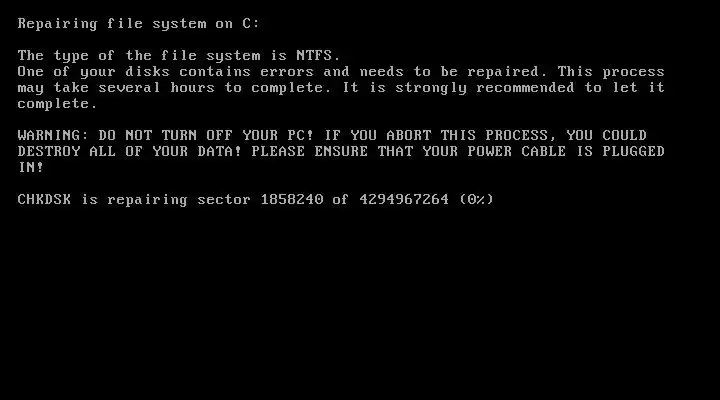Click the "C:" drive letter text
The height and width of the screenshot is (400, 720).
click(x=251, y=23)
